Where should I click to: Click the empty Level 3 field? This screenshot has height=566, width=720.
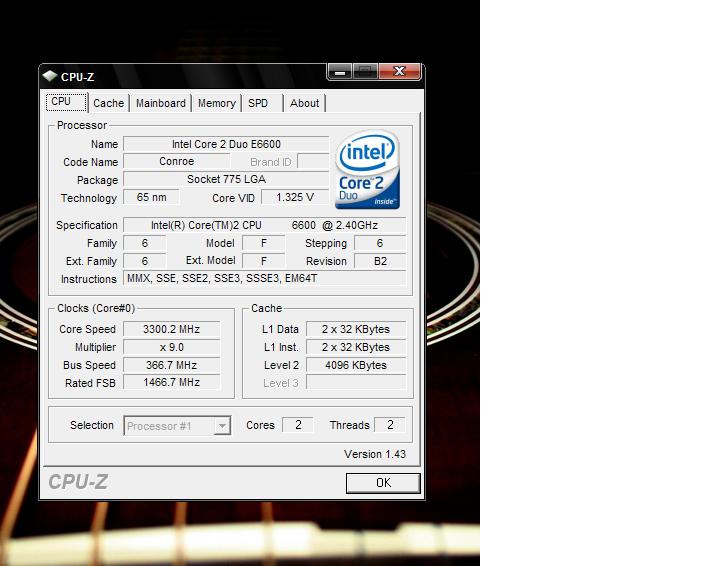coord(356,382)
